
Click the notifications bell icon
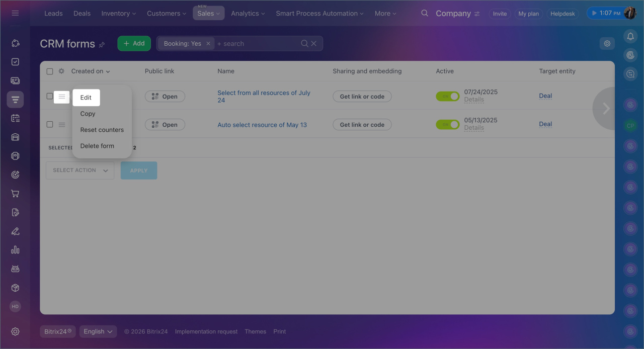coord(630,36)
